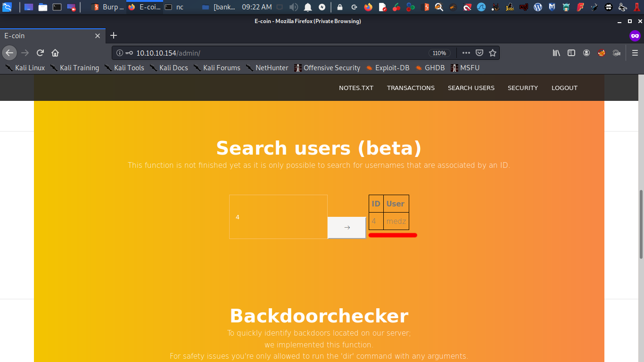Switch to the [bank... folder window
This screenshot has height=362, width=644.
[x=219, y=7]
